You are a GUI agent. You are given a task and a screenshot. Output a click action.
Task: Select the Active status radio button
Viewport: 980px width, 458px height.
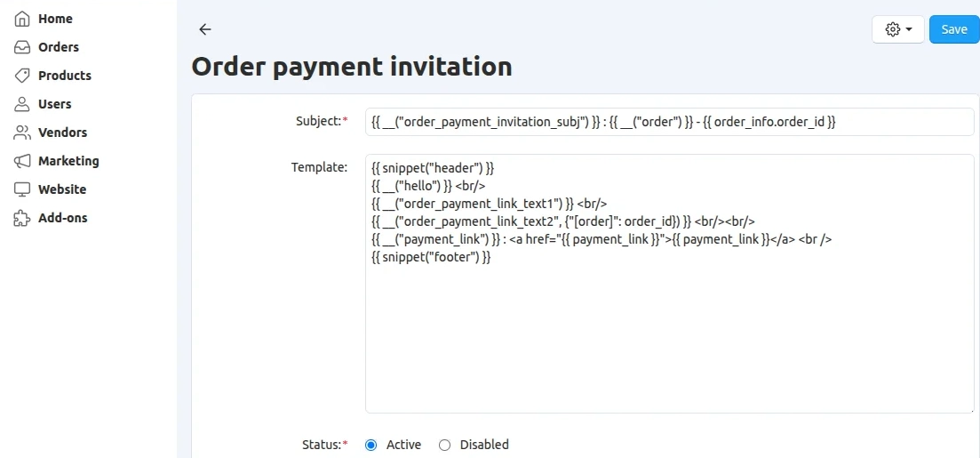(x=371, y=445)
